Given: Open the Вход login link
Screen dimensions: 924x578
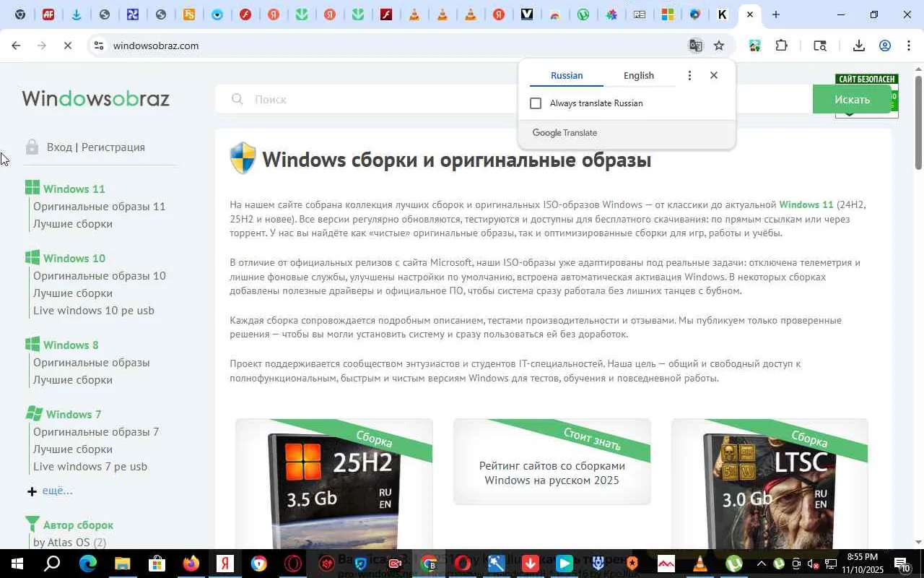Looking at the screenshot, I should coord(59,147).
